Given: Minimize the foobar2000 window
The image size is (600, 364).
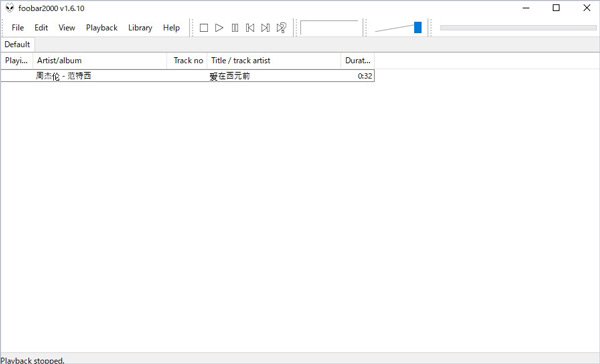Looking at the screenshot, I should click(526, 8).
